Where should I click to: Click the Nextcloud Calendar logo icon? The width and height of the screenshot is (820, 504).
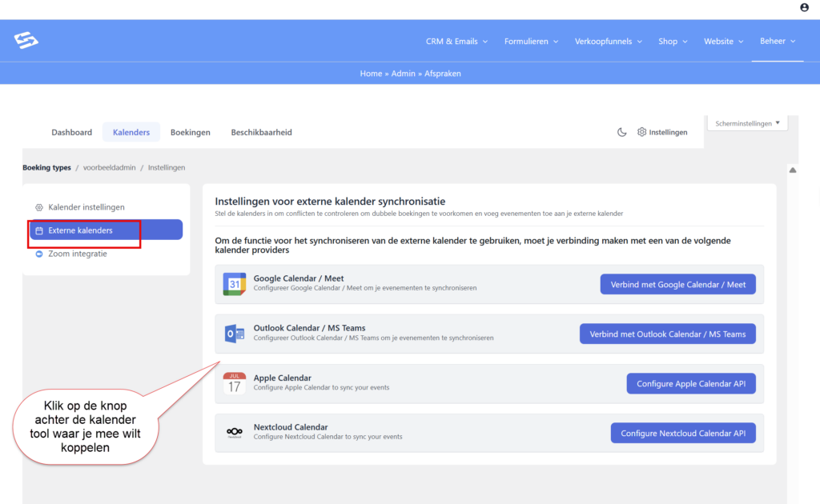click(x=234, y=433)
